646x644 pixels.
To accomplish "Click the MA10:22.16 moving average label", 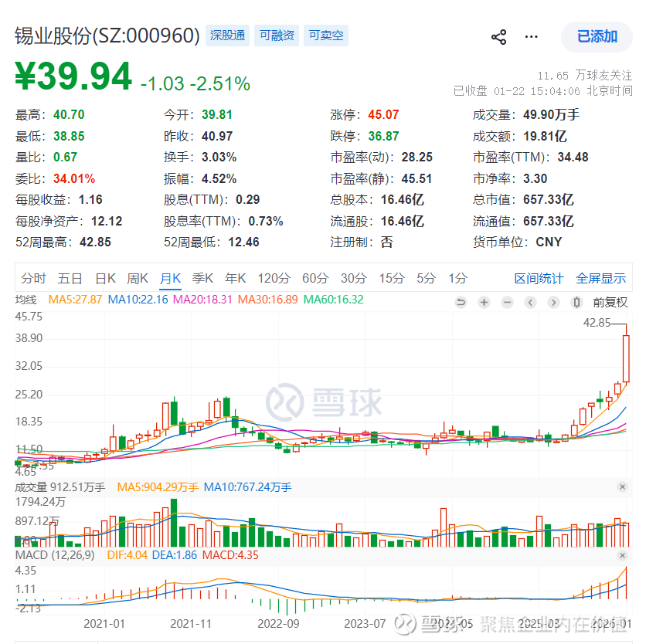I will coord(138,300).
